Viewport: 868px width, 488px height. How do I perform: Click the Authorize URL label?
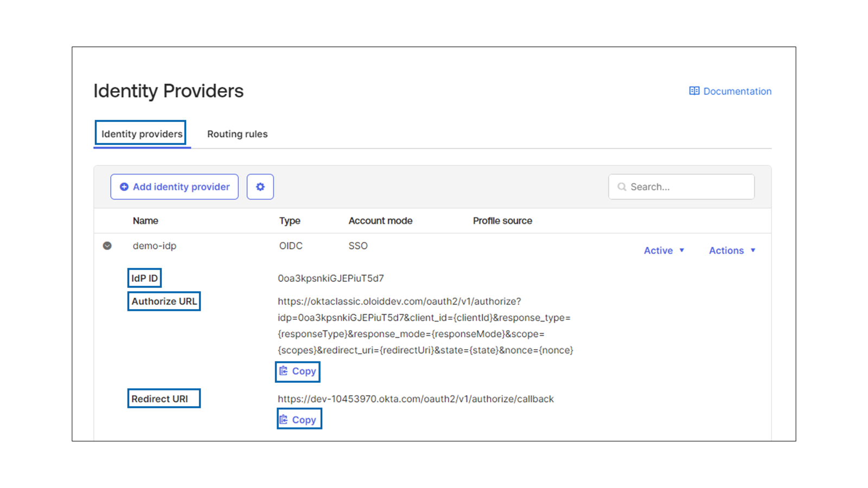point(164,301)
